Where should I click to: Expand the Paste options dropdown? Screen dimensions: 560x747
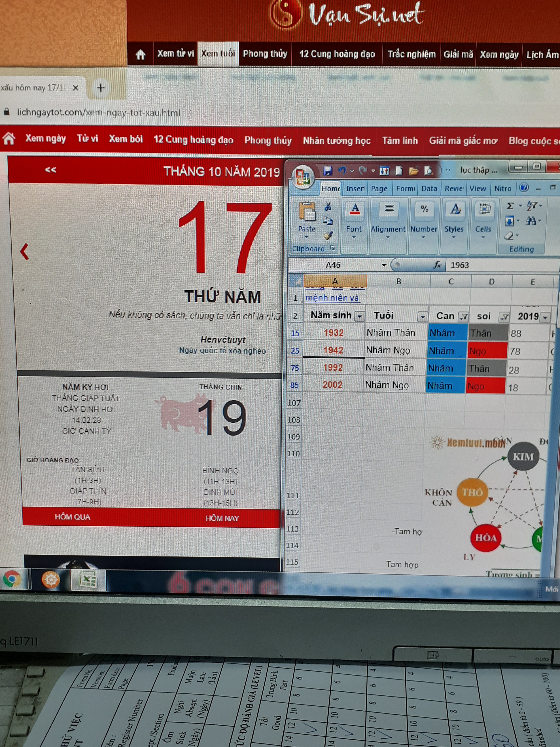pyautogui.click(x=306, y=237)
